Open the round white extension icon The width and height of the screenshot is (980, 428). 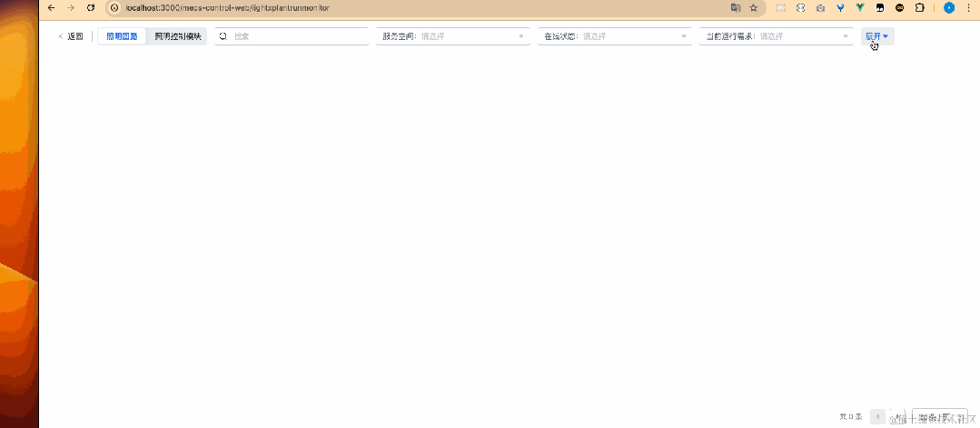coord(801,8)
